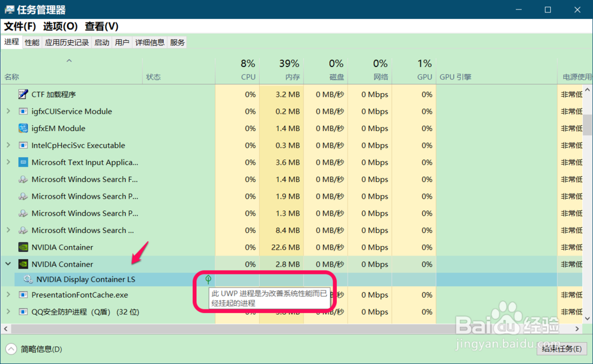The height and width of the screenshot is (364, 593).
Task: Open the 选项(O) menu
Action: click(60, 27)
